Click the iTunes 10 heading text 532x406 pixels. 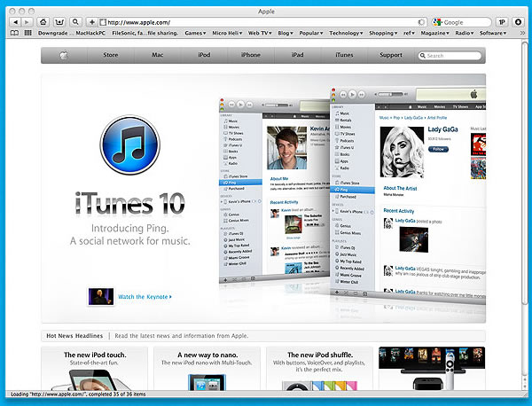point(129,204)
